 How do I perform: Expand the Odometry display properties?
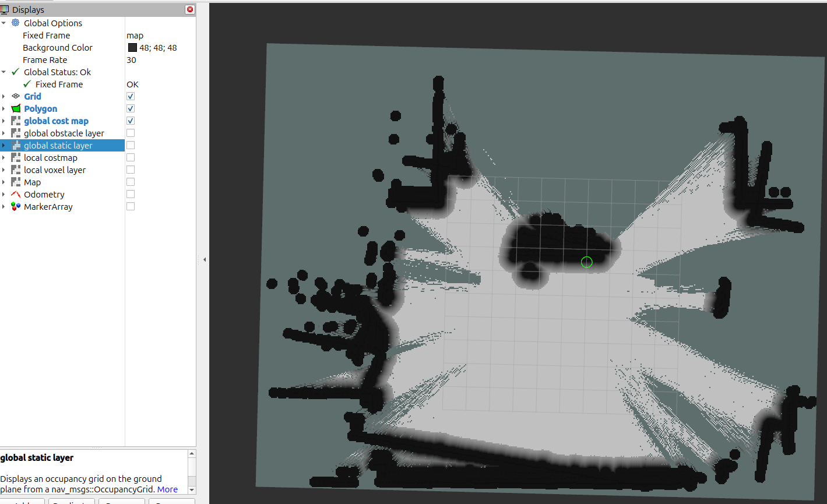3,194
